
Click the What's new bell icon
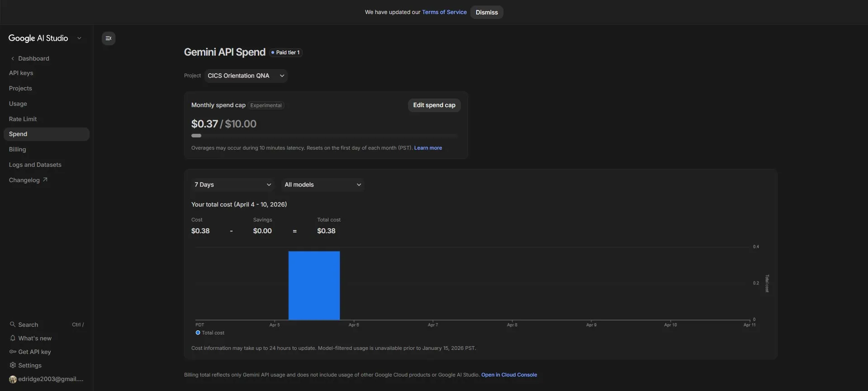coord(13,338)
